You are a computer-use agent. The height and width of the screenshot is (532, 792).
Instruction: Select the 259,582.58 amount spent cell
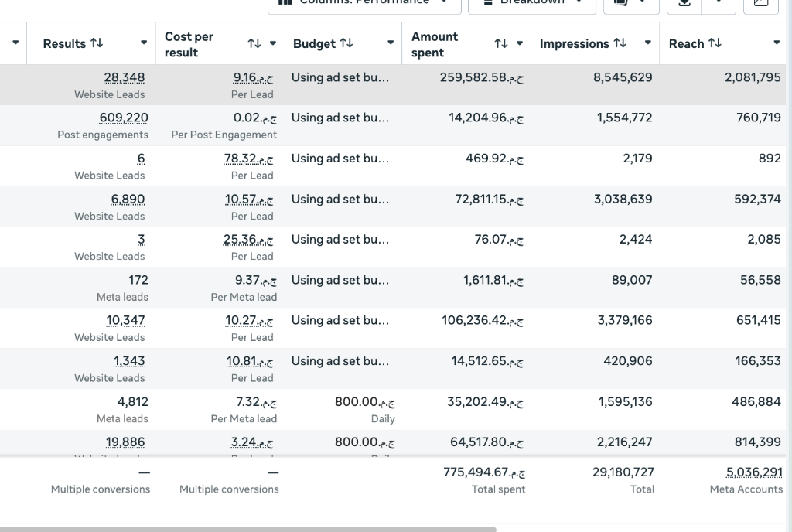[x=481, y=78]
